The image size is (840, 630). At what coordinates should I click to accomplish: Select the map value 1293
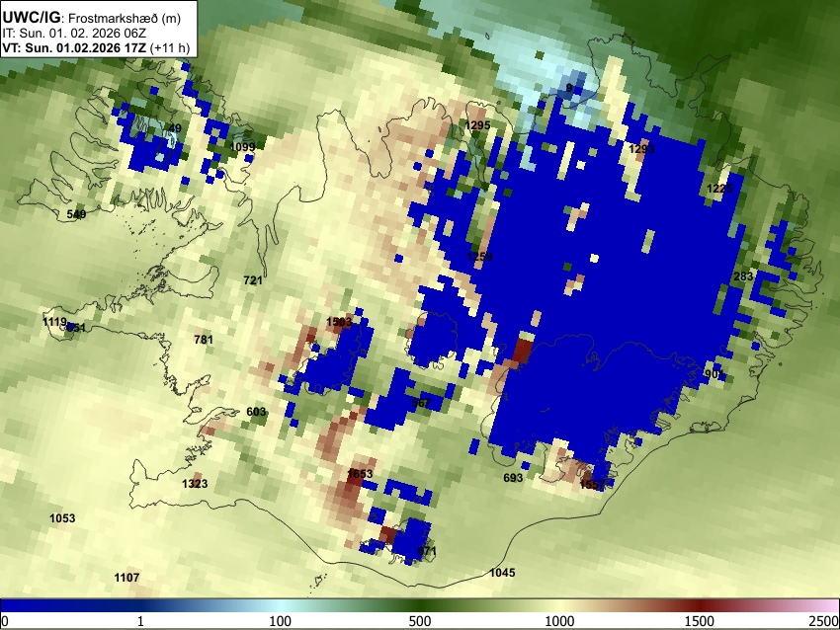[641, 149]
